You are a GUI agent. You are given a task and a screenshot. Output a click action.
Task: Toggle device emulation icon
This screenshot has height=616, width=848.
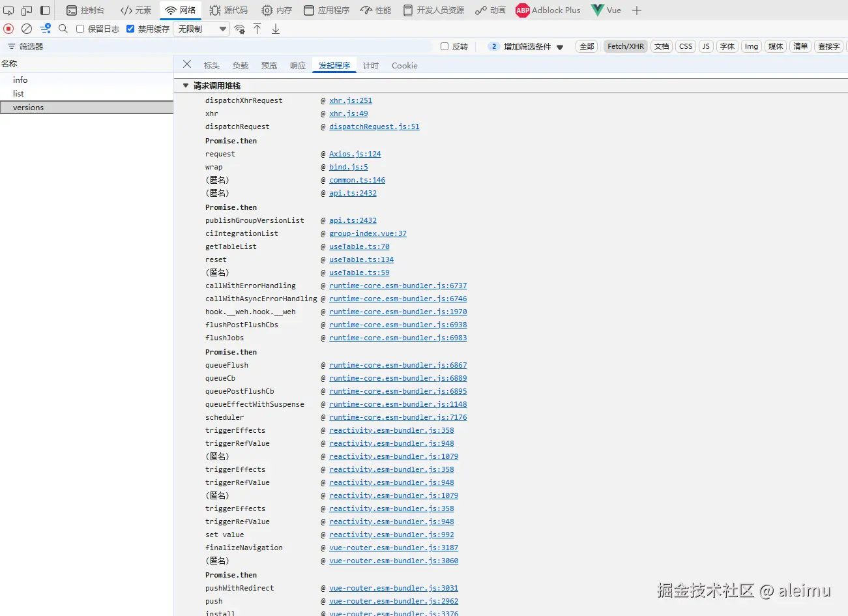click(x=27, y=10)
